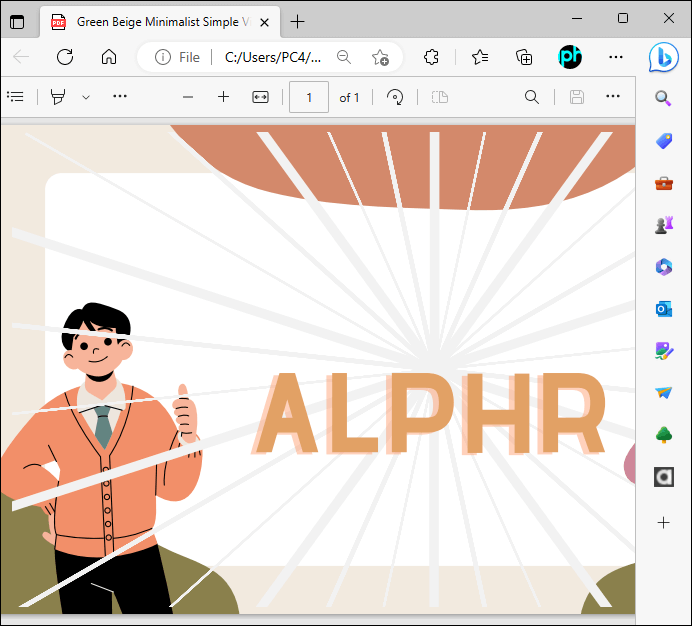The image size is (692, 626).
Task: Go to the home page
Action: tap(109, 57)
